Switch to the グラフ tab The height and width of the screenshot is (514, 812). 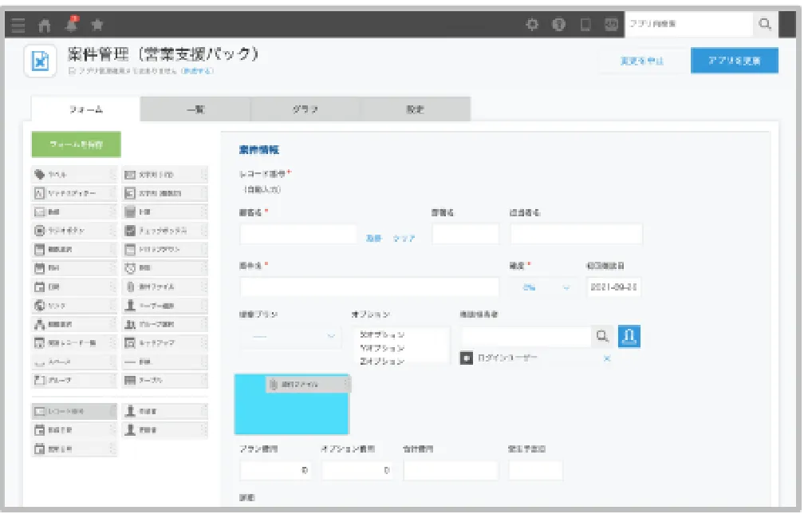coord(305,109)
